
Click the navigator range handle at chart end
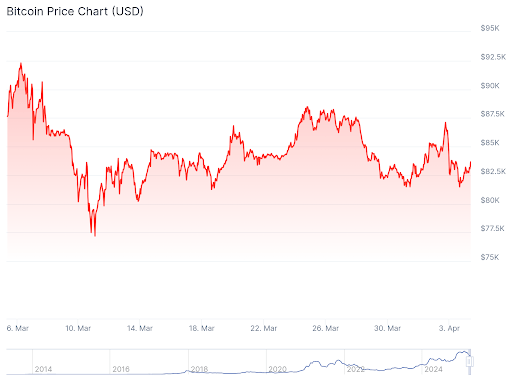point(470,361)
